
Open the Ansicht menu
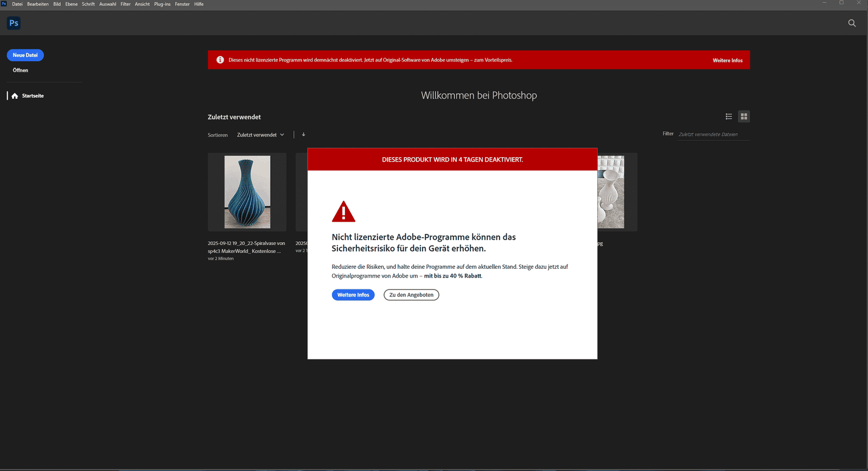[x=142, y=4]
